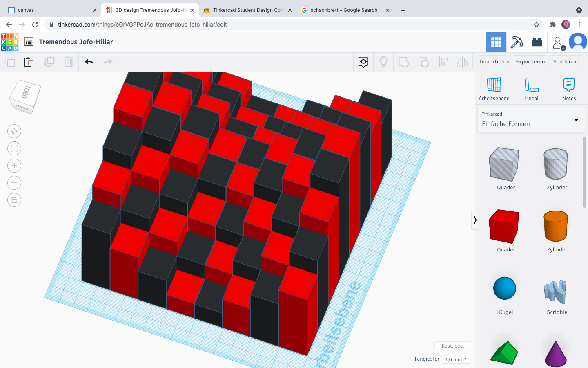Switch to orthographic view cube button
This screenshot has width=588, height=368.
click(14, 200)
